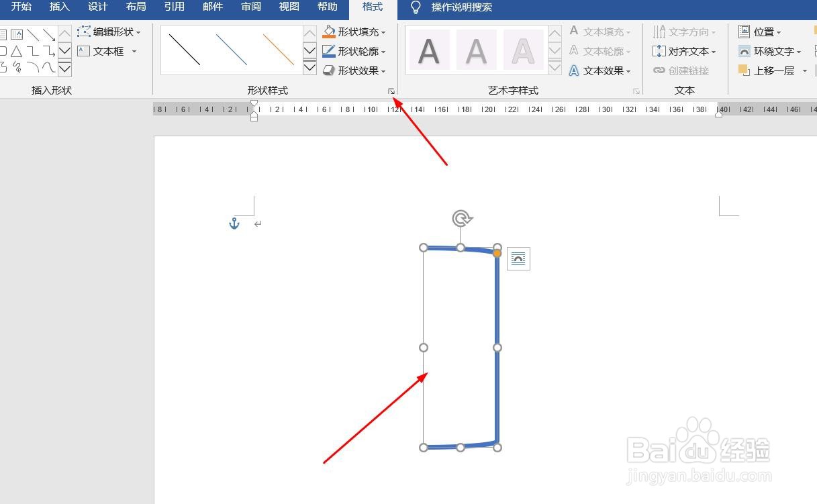This screenshot has width=817, height=504.
Task: Open the 编辑形状 dropdown
Action: click(109, 32)
